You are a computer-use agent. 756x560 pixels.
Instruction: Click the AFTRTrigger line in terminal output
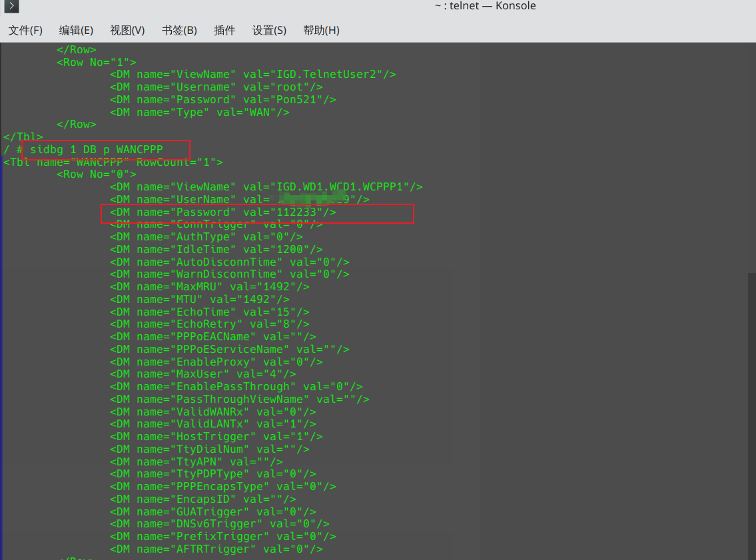click(x=216, y=549)
